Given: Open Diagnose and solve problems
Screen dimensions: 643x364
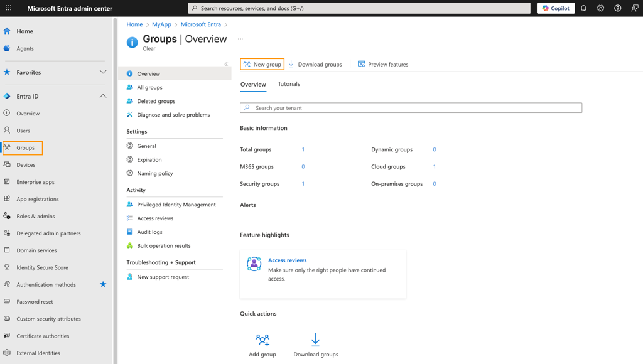Looking at the screenshot, I should pos(173,115).
